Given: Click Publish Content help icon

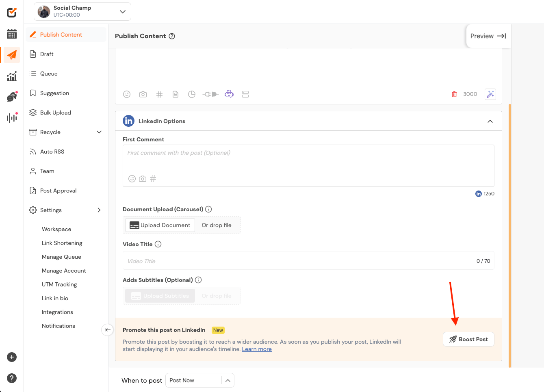Looking at the screenshot, I should tap(172, 36).
